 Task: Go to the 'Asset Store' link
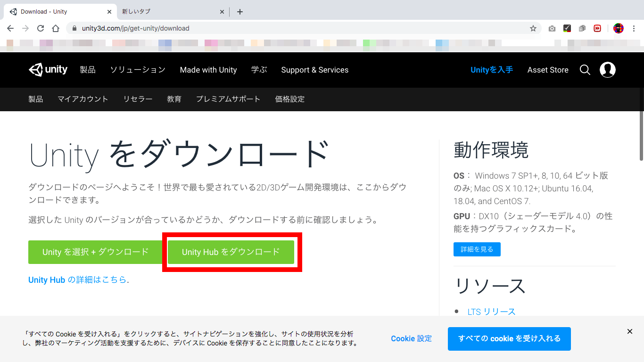548,70
